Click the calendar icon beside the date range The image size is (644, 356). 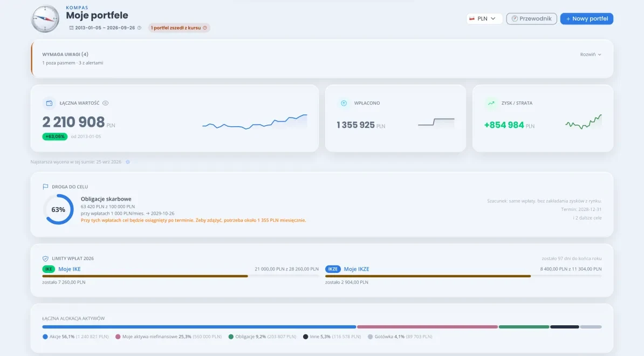71,28
